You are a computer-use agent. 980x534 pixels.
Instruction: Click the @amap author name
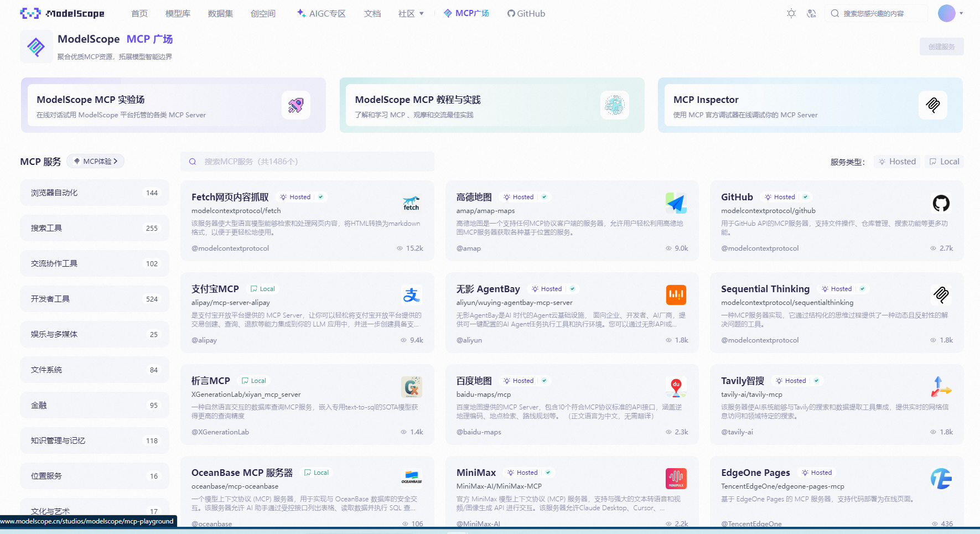pyautogui.click(x=469, y=248)
